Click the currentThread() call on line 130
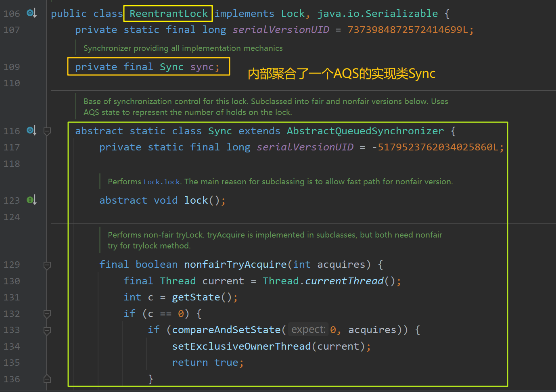 [344, 281]
